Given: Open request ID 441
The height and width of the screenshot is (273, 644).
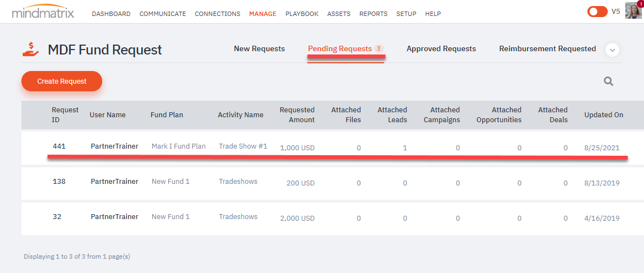Looking at the screenshot, I should 59,146.
